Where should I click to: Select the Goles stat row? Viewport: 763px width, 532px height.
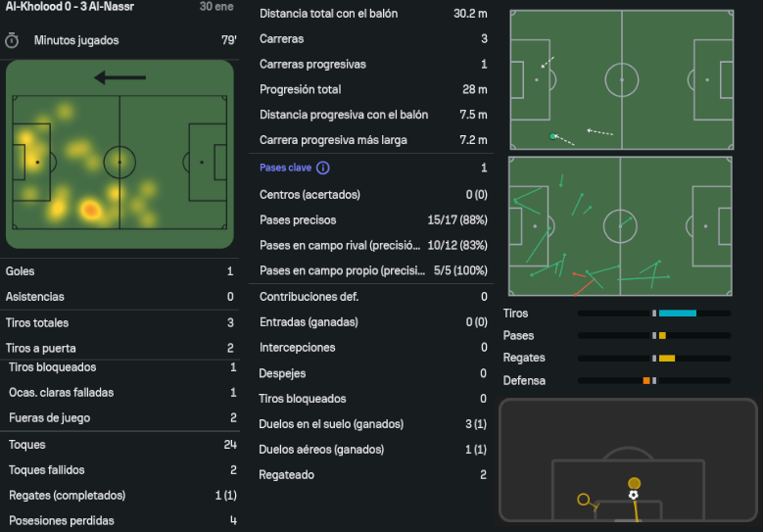119,271
